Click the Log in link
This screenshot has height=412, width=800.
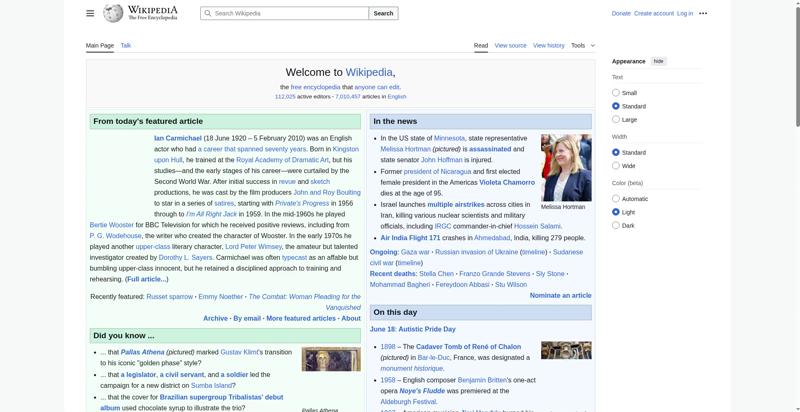pos(685,13)
